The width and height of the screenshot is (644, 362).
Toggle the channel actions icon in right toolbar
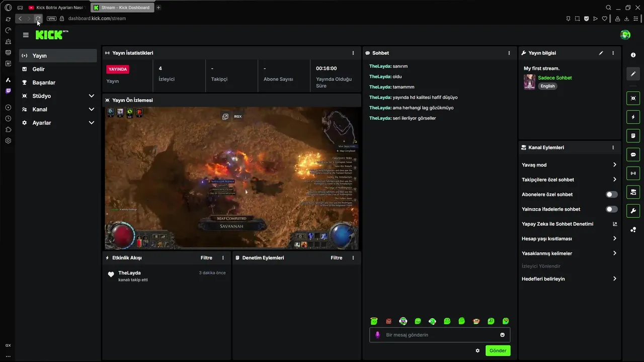coord(633,192)
